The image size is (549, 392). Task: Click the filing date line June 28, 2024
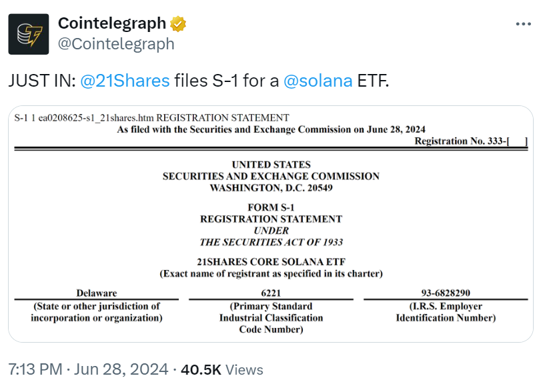pos(271,129)
